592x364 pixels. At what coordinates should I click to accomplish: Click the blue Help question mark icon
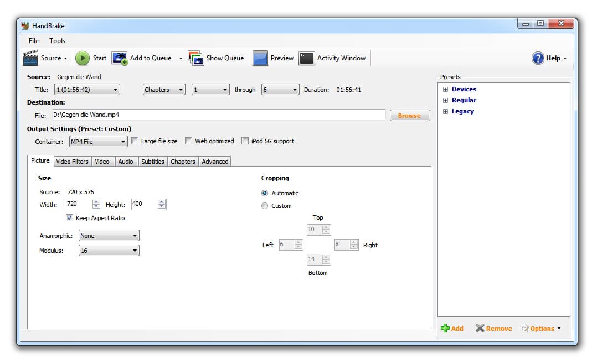[538, 58]
